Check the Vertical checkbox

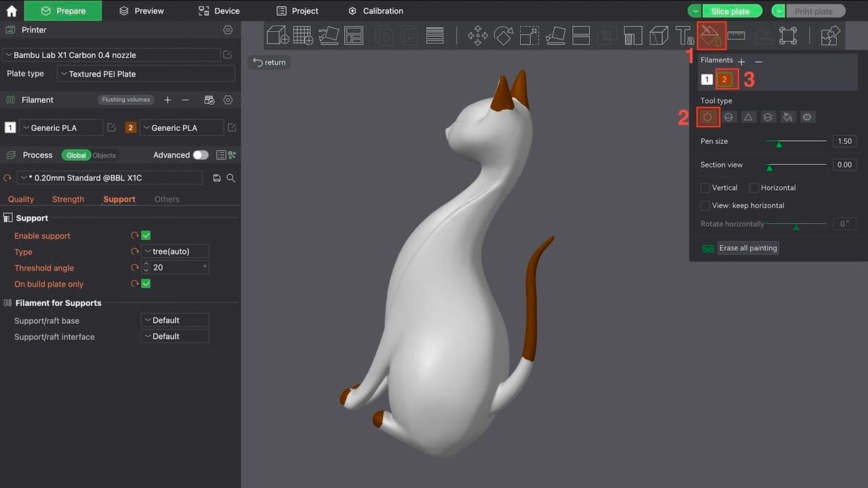(x=705, y=187)
